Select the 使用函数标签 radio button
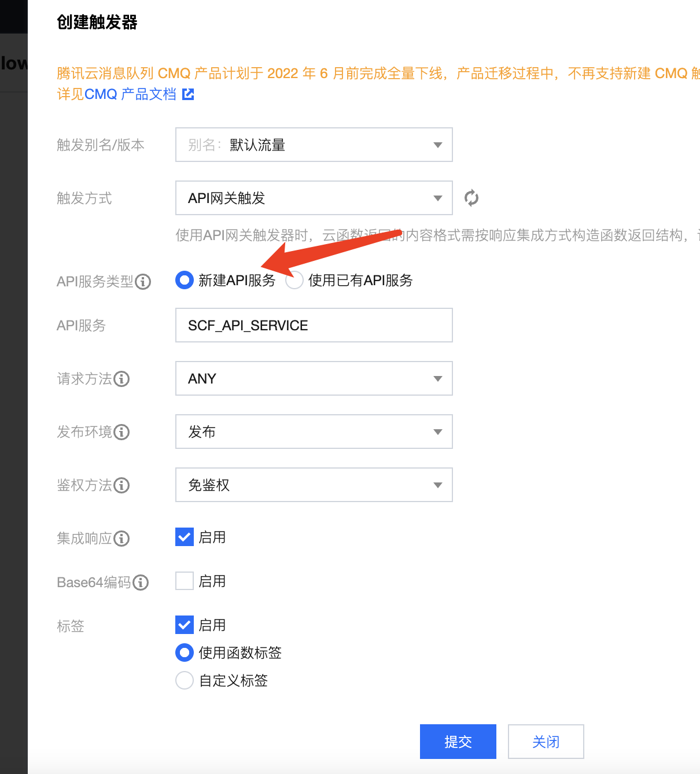Screen dimensions: 700x774 [x=184, y=653]
